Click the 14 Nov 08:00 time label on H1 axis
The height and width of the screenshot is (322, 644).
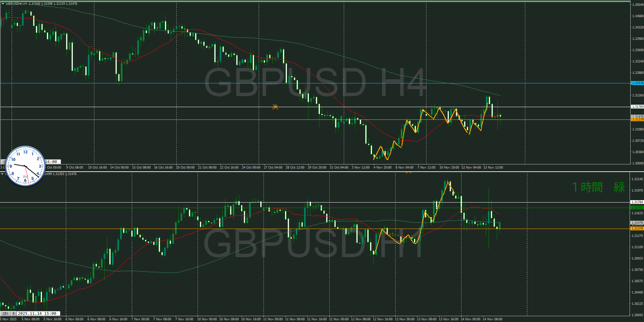click(492, 319)
